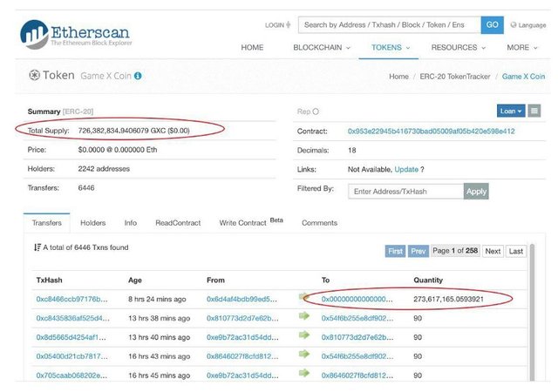Click the info icon beside Game X Coin
Screen dimensions: 558x392
[138, 76]
